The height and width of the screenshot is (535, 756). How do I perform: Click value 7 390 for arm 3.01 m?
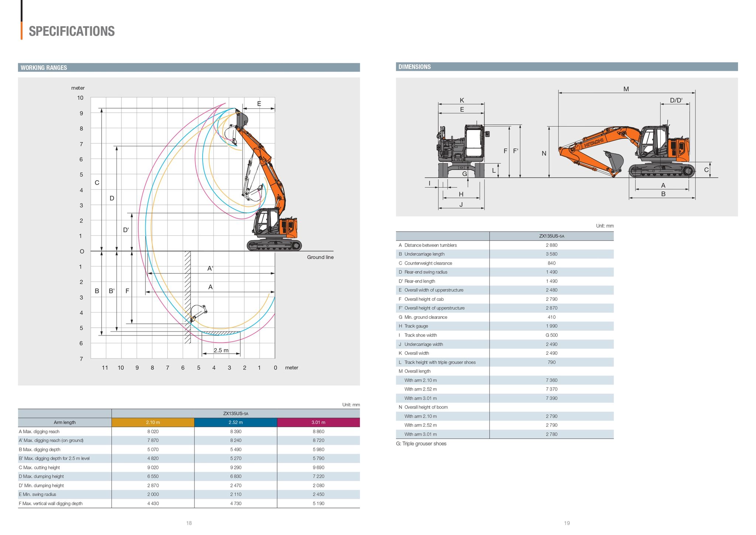(551, 398)
